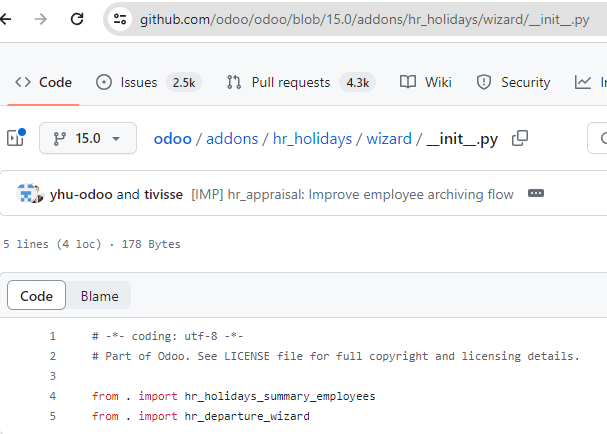Switch to the Code view button
607x434 pixels.
pos(36,296)
